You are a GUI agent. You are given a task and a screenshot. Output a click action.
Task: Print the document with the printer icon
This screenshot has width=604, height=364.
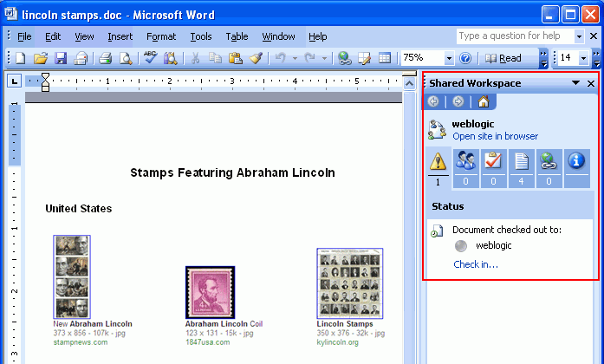105,59
